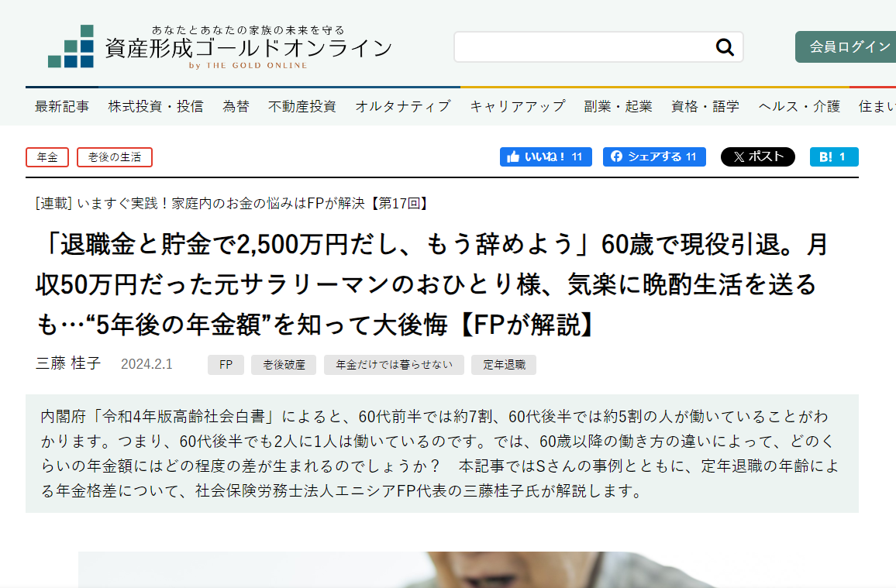The height and width of the screenshot is (588, 896).
Task: Click the magnifying glass search icon
Action: tap(725, 46)
